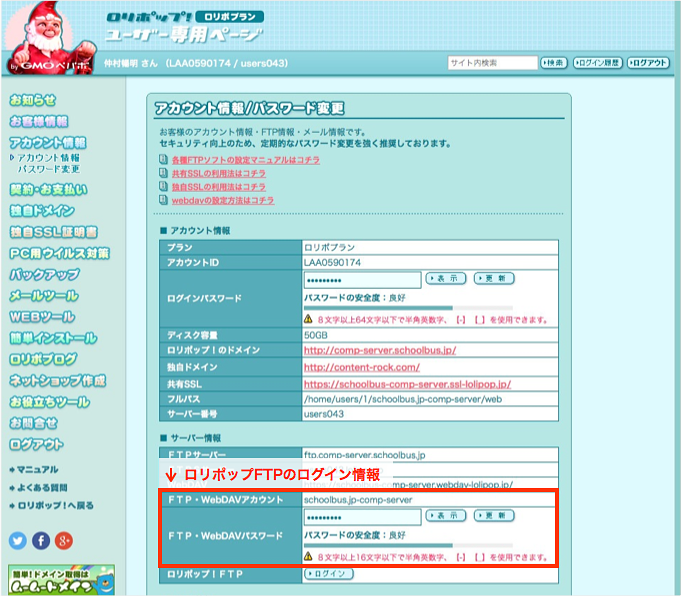
Task: Open 簡単インストール in the sidebar
Action: (x=53, y=338)
